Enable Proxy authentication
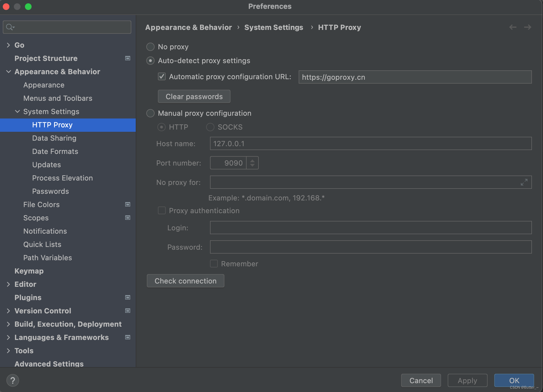The image size is (543, 392). [162, 210]
